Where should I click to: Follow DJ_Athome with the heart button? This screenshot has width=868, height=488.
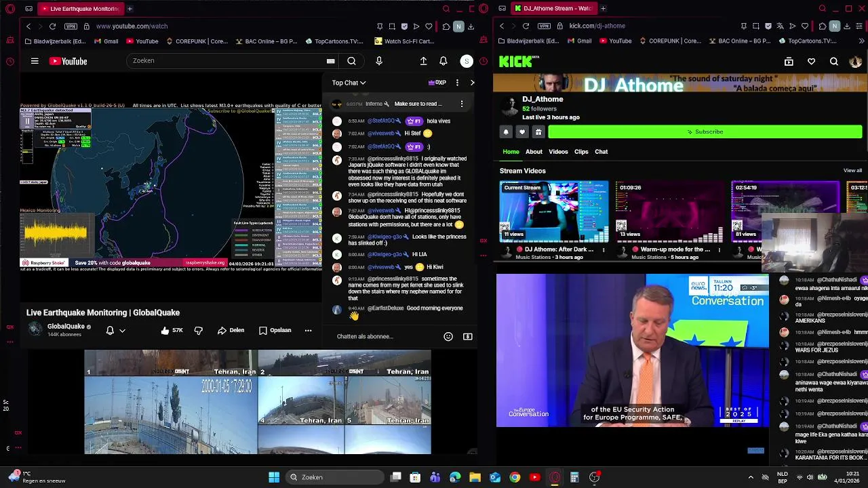tap(521, 131)
